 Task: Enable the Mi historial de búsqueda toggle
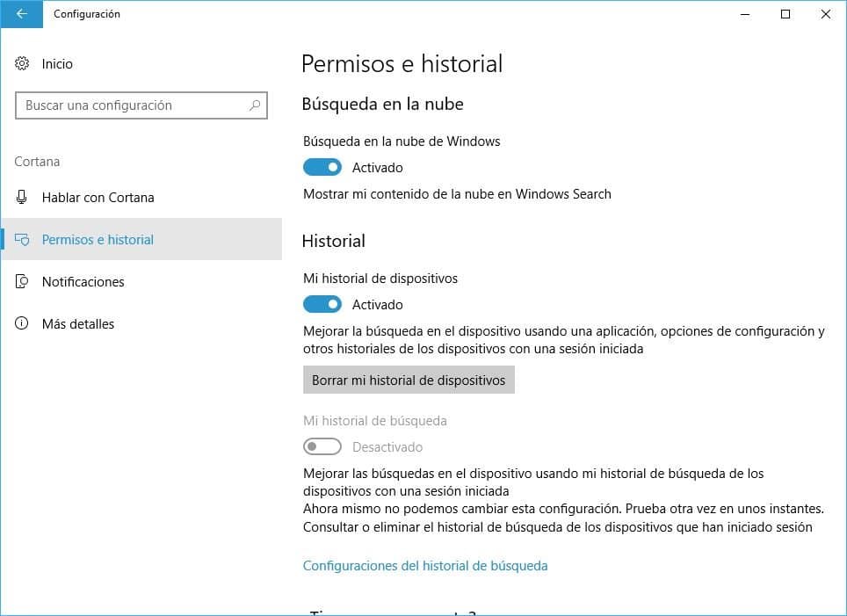click(322, 446)
